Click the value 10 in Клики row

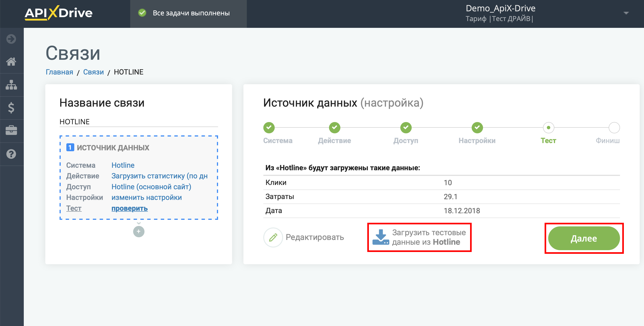[x=447, y=182]
